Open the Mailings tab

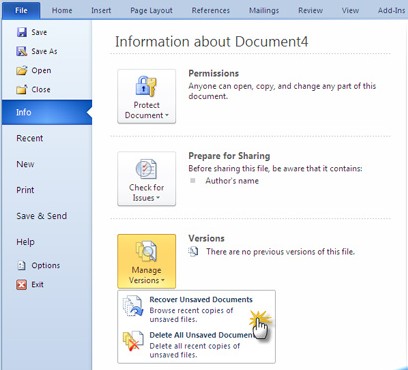pyautogui.click(x=264, y=10)
